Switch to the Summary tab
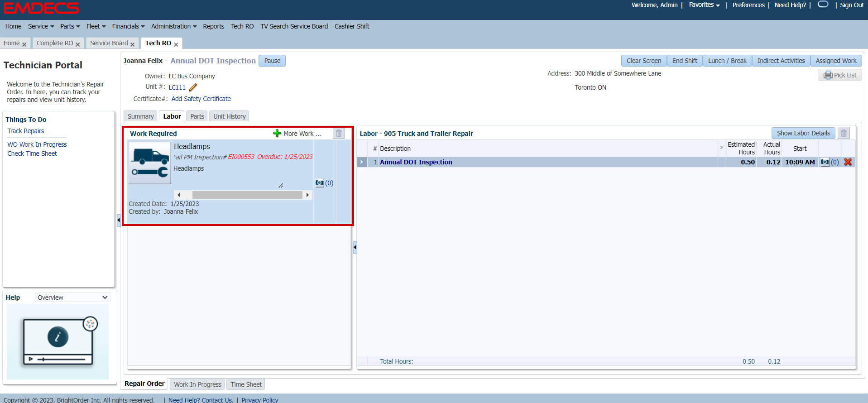The image size is (868, 403). (140, 116)
